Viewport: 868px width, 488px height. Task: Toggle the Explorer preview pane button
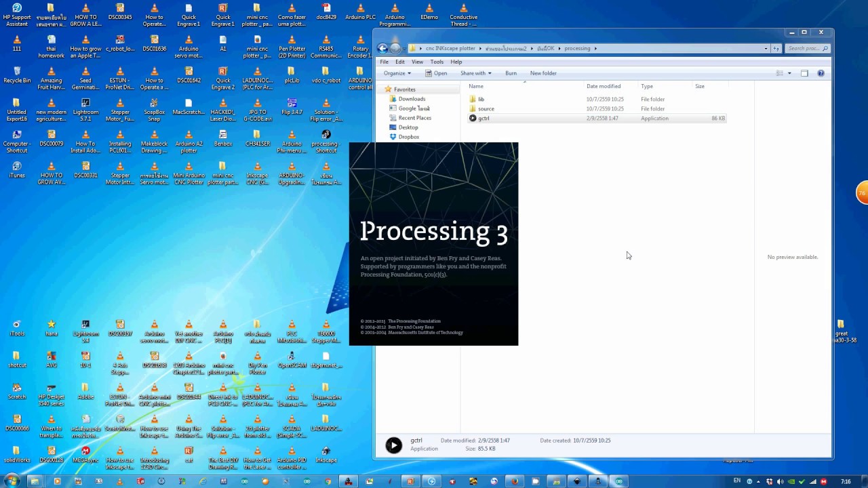pos(804,73)
